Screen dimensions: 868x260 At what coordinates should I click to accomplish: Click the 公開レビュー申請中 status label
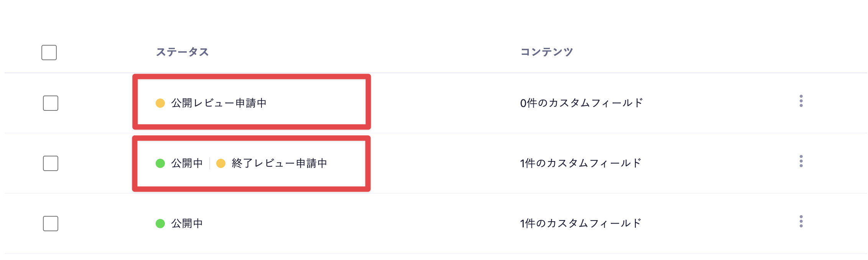tap(219, 103)
